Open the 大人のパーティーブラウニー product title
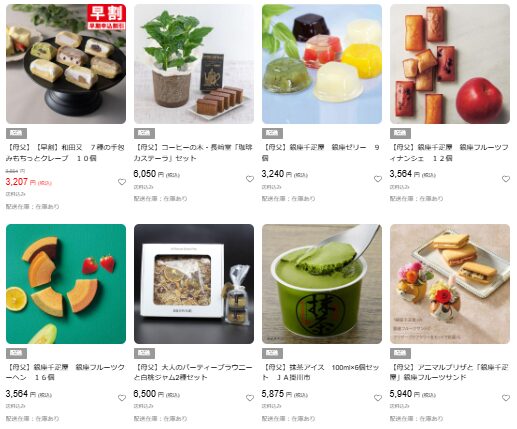Image resolution: width=517 pixels, height=429 pixels. pyautogui.click(x=193, y=372)
